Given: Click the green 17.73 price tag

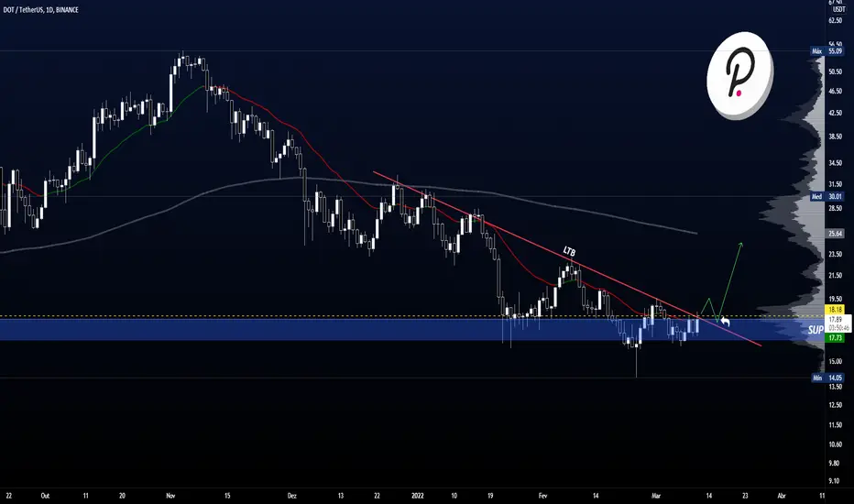Looking at the screenshot, I should [x=836, y=338].
